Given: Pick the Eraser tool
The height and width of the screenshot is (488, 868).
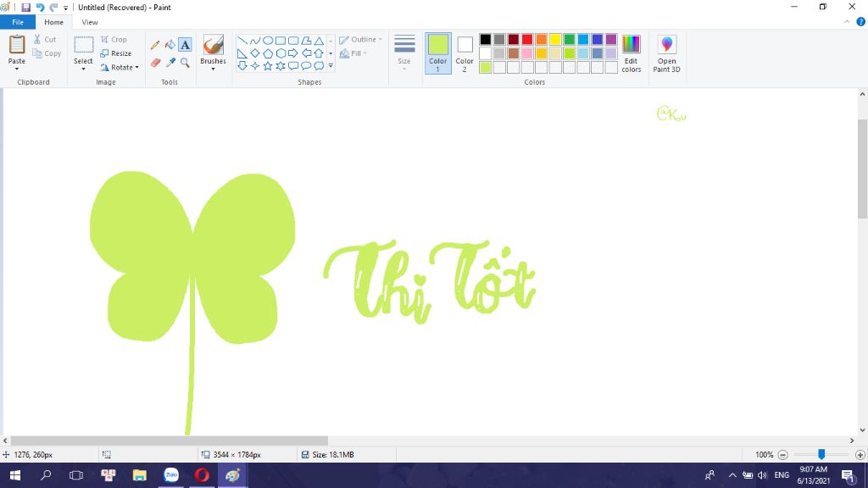Looking at the screenshot, I should pos(155,63).
